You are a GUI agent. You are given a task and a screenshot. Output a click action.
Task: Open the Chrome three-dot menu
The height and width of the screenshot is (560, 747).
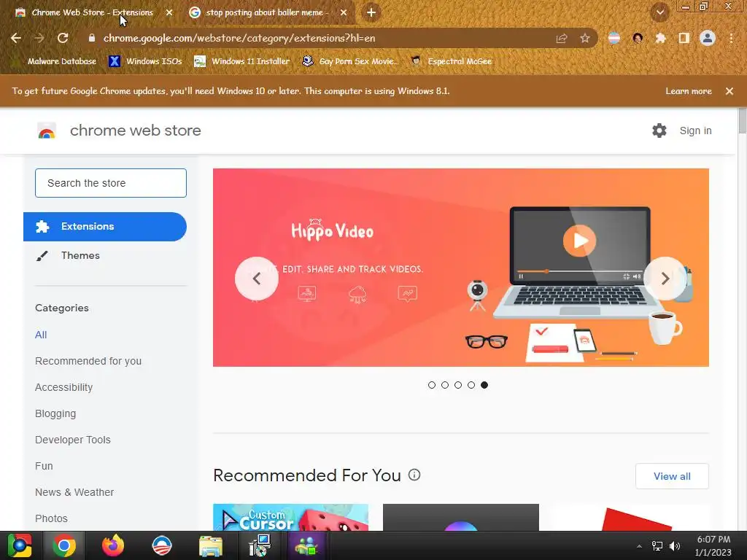click(x=731, y=38)
